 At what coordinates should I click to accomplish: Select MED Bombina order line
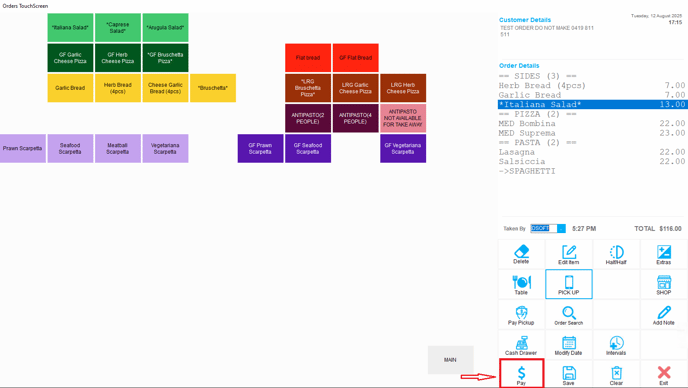click(591, 123)
